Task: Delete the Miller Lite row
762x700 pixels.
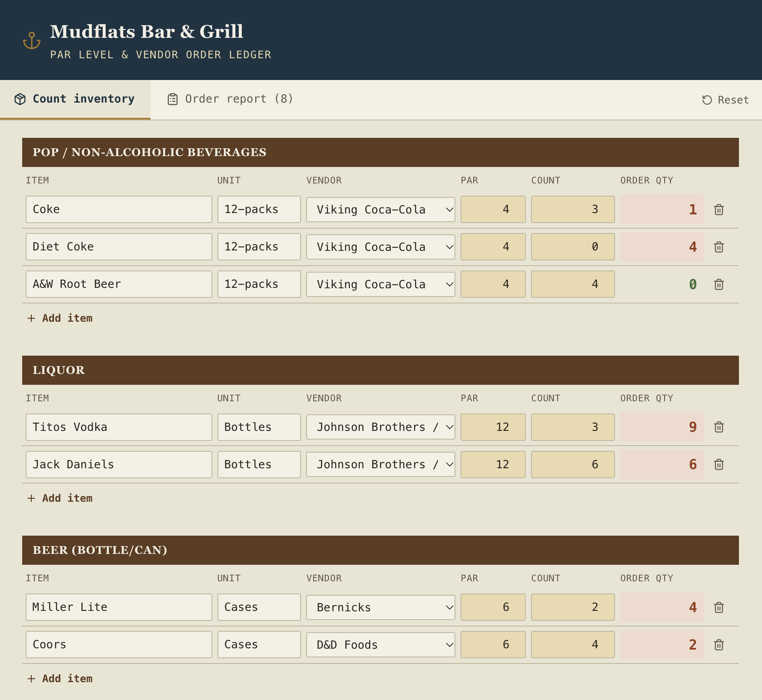Action: 719,607
